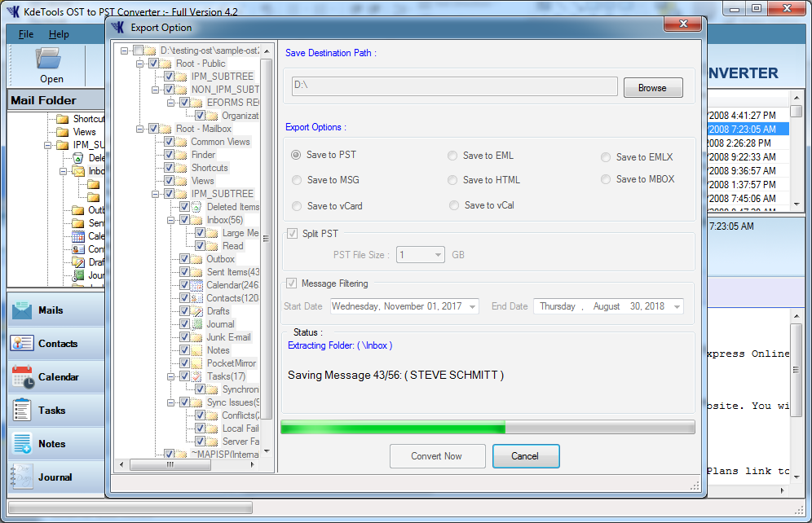Switch to the Calendar section icon
This screenshot has height=523, width=812.
[22, 377]
